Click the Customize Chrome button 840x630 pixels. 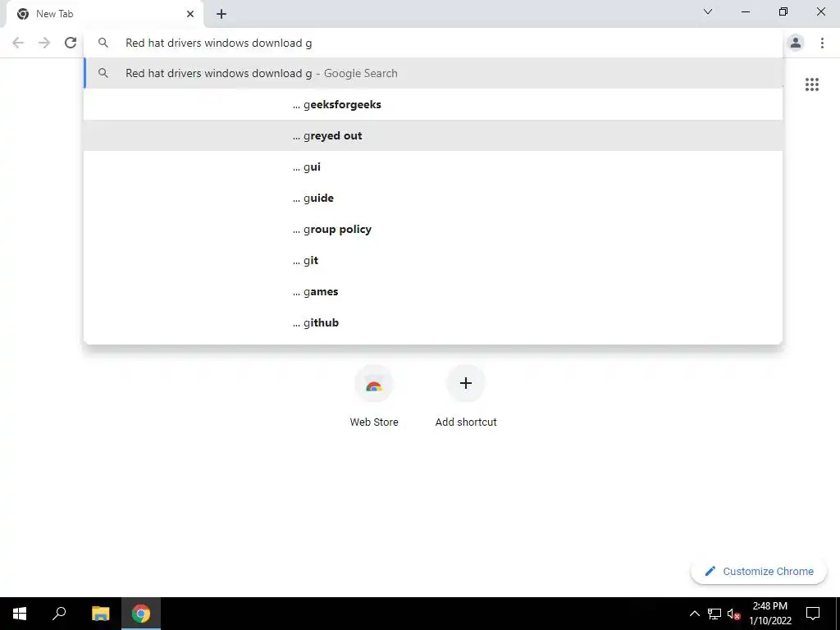point(759,571)
